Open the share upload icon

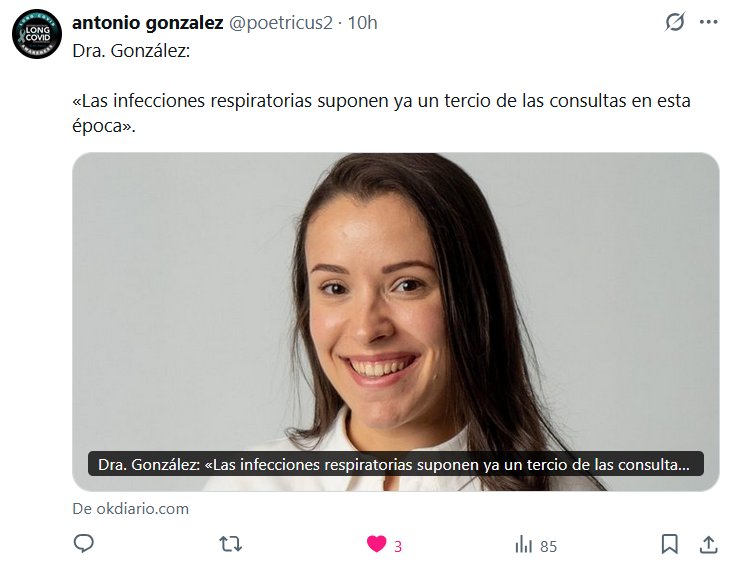coord(709,545)
